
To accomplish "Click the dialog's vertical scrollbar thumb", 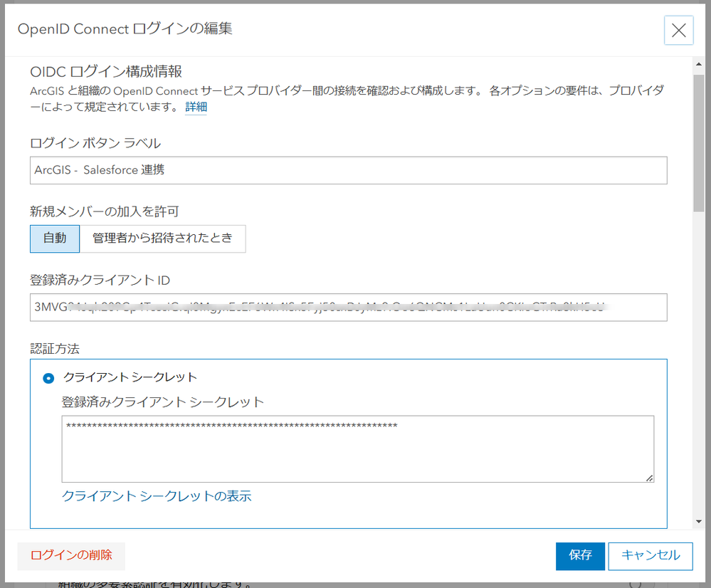I will tap(700, 142).
